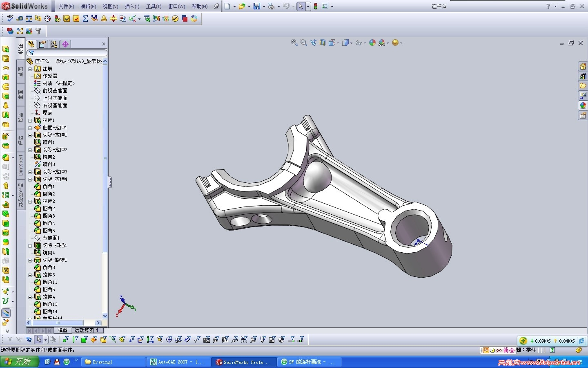Open the 工具(T) menu
The width and height of the screenshot is (588, 368).
[154, 7]
